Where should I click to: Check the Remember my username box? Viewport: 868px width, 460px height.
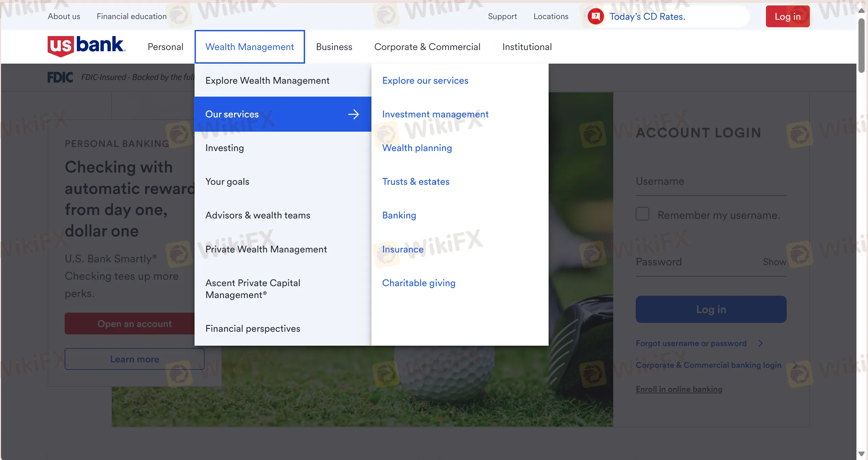642,214
